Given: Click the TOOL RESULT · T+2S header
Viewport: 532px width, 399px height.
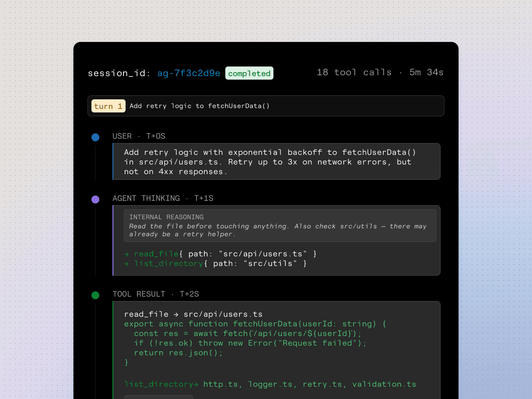Looking at the screenshot, I should [156, 294].
